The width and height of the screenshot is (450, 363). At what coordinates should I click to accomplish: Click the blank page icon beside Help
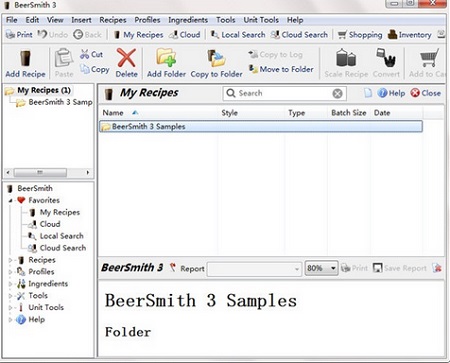[x=368, y=93]
